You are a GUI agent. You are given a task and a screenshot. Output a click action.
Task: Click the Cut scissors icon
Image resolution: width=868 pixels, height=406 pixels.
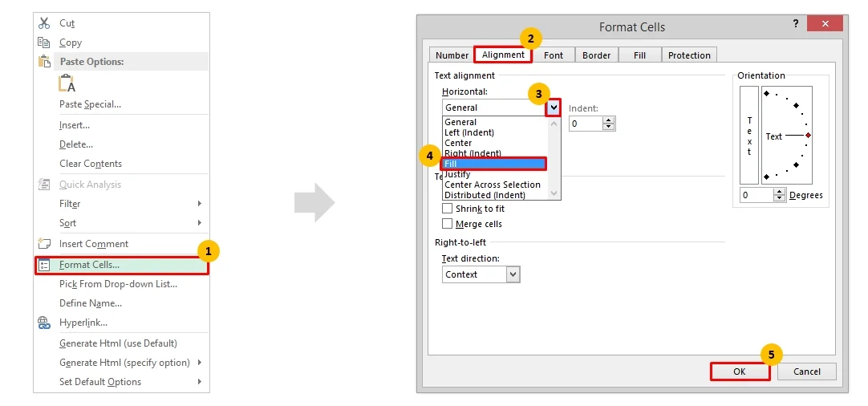(44, 23)
